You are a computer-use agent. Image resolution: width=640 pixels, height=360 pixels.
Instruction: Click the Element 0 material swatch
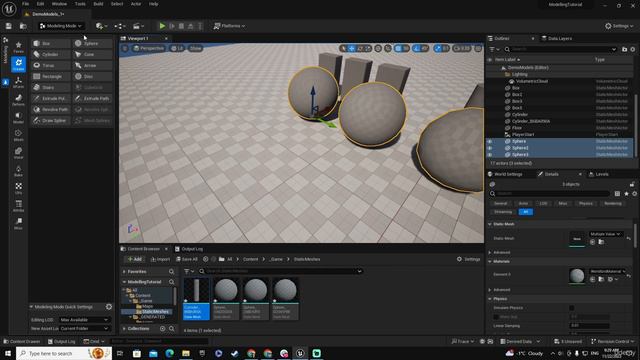coord(577,276)
